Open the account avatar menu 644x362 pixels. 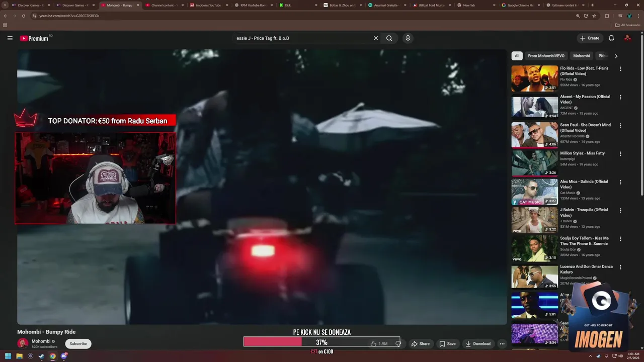627,38
